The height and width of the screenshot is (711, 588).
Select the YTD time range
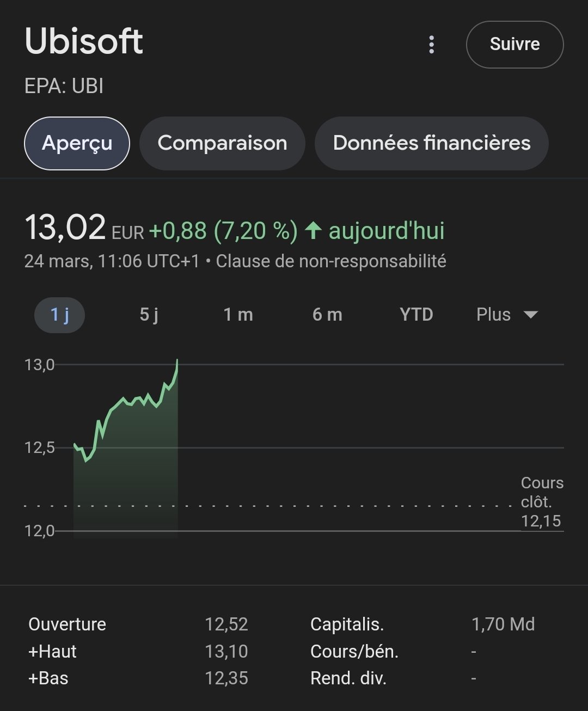(x=416, y=315)
